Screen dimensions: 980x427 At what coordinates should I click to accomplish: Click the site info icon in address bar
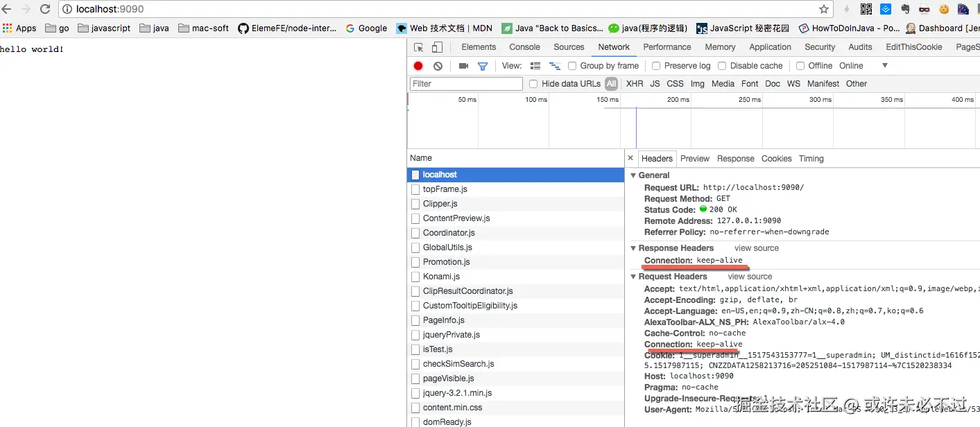(67, 10)
